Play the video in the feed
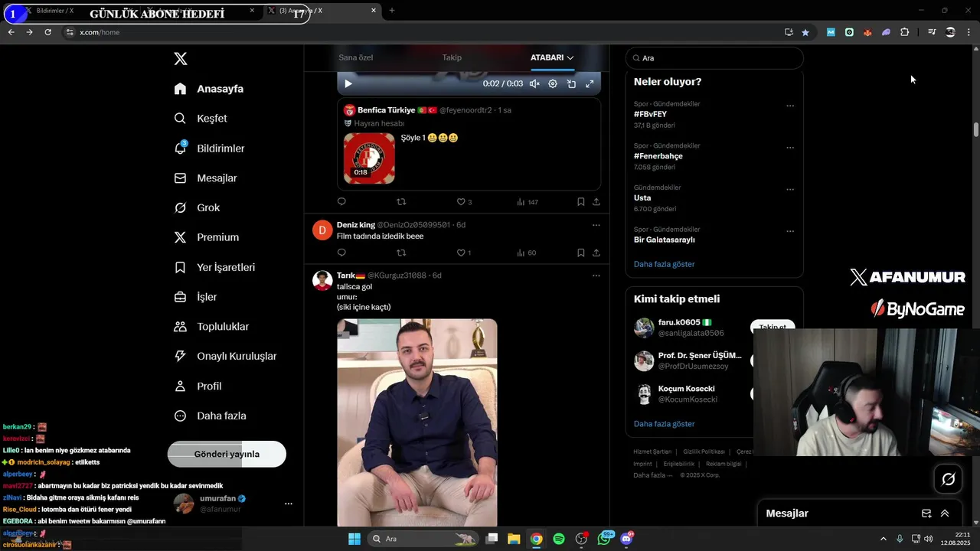The height and width of the screenshot is (551, 980). point(348,84)
